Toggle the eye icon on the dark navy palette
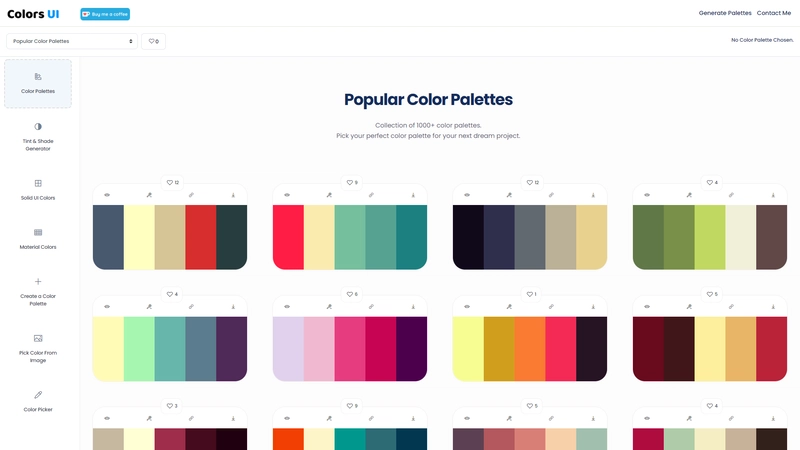 point(467,195)
